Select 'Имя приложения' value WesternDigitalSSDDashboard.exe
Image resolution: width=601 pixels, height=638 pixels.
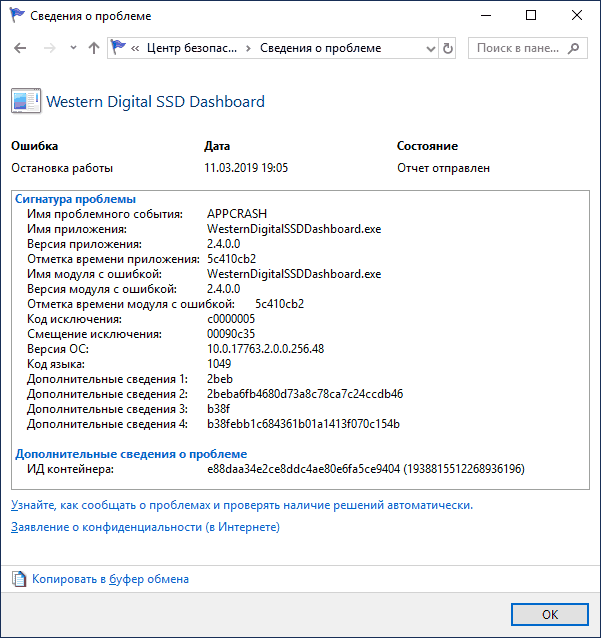click(294, 229)
